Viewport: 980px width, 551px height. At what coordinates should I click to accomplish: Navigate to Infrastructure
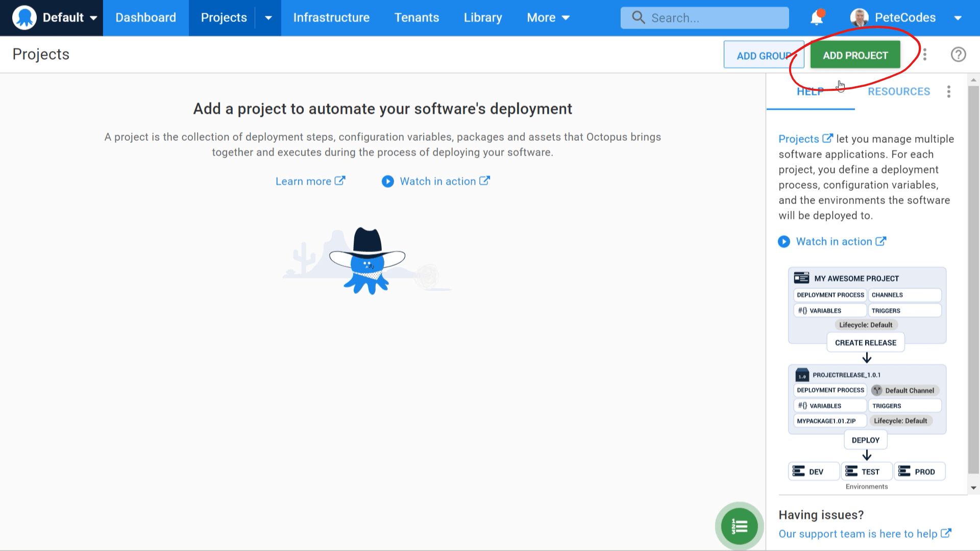[x=331, y=18]
